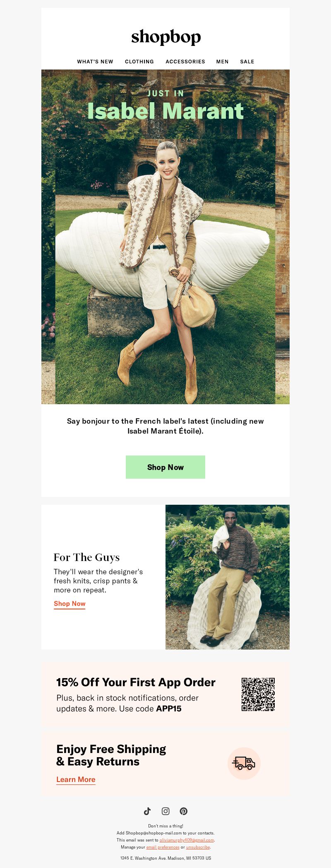Click the men's sweater model photo

pyautogui.click(x=228, y=577)
